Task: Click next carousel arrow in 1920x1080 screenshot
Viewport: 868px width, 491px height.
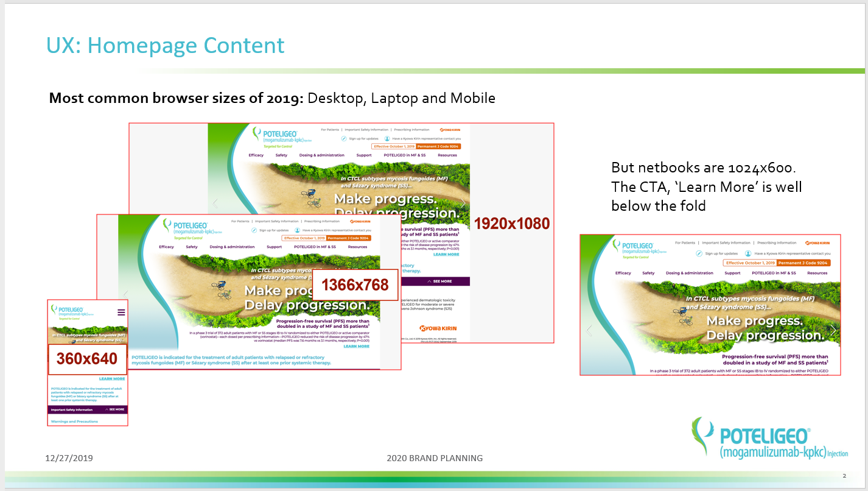Action: (463, 203)
